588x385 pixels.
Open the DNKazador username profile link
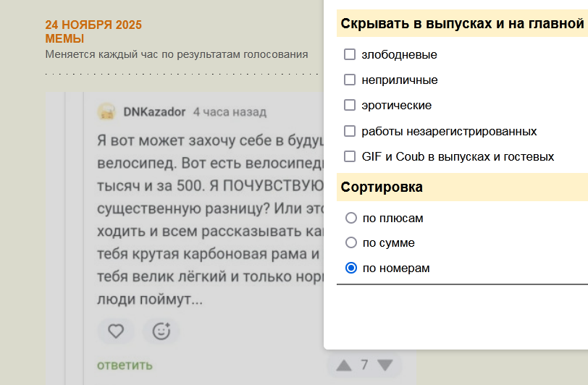point(154,112)
